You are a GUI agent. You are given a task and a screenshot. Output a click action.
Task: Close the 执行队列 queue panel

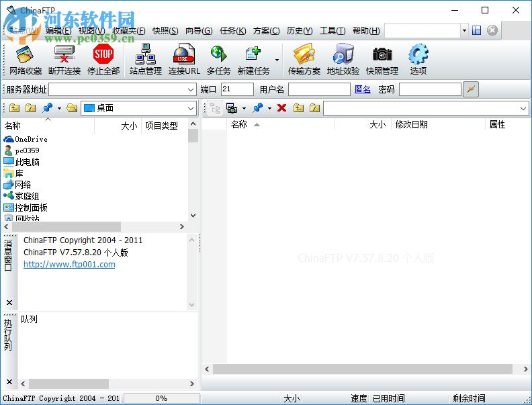(x=9, y=382)
